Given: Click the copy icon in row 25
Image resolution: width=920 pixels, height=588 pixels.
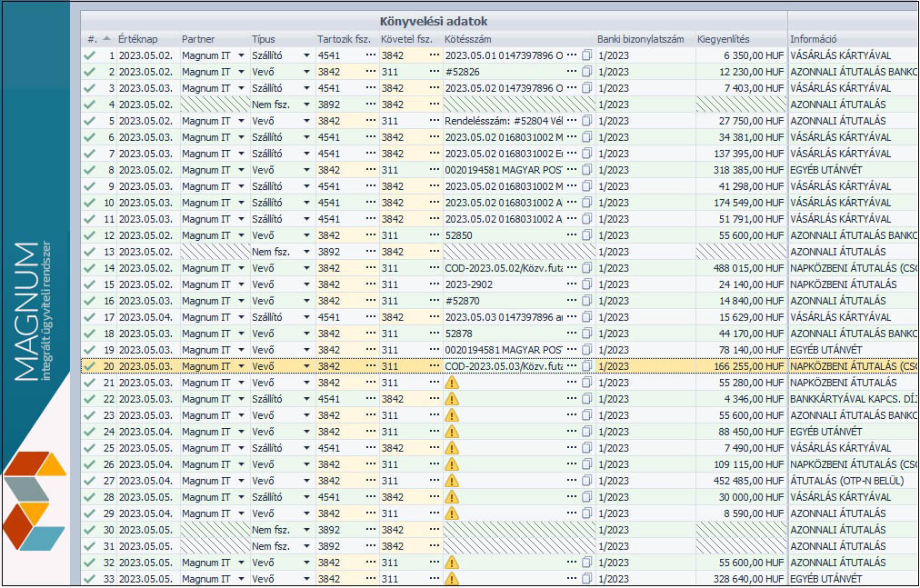Looking at the screenshot, I should click(x=586, y=448).
